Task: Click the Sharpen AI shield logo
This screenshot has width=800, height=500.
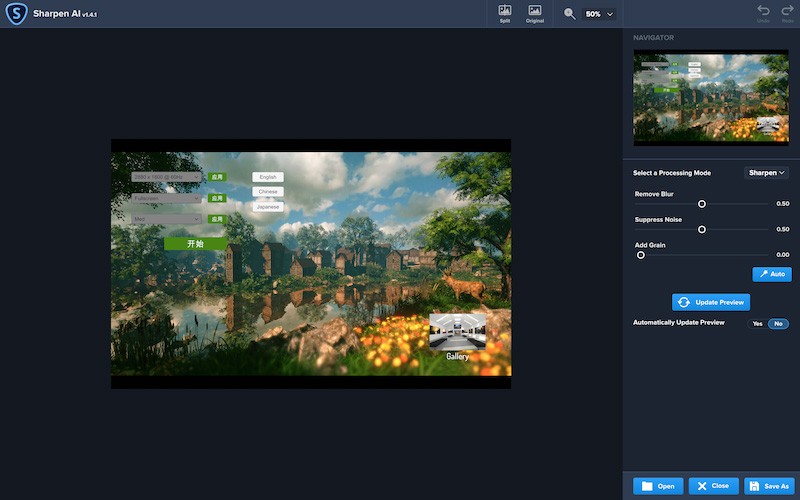Action: click(16, 14)
